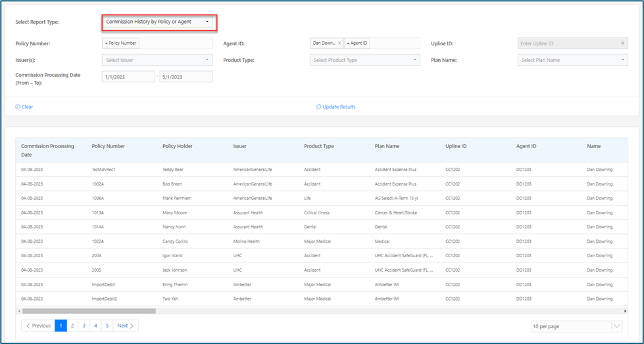This screenshot has width=644, height=344.
Task: Click the Clear link
Action: point(24,107)
